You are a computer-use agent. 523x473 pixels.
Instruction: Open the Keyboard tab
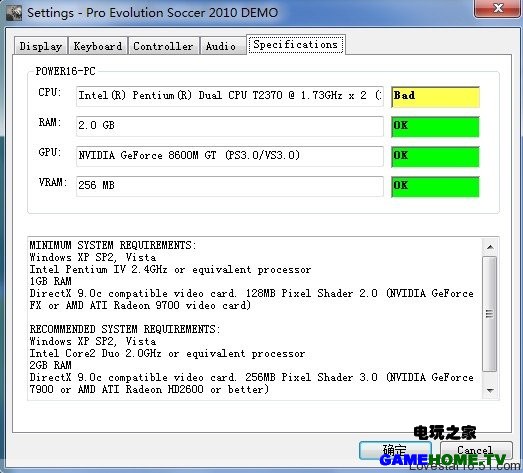pos(98,46)
